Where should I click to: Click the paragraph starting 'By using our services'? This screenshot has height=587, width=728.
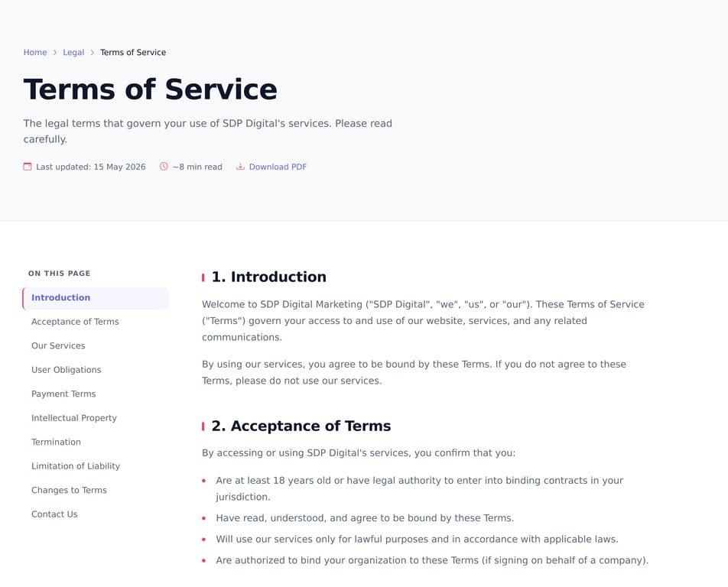click(x=414, y=373)
